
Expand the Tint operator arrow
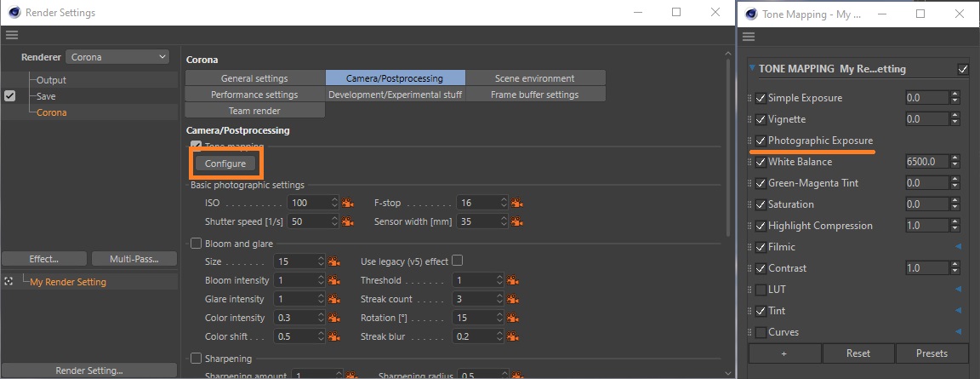pos(958,311)
